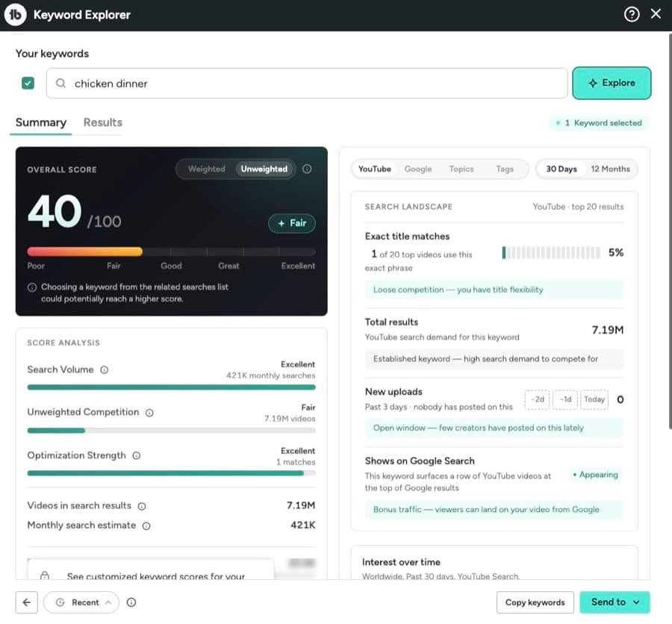This screenshot has height=624, width=672.
Task: Click the info icon beside related searches hint
Action: click(32, 287)
